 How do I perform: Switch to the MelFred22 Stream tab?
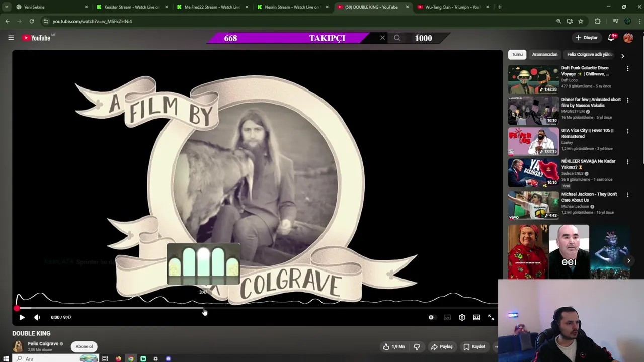[x=212, y=7]
